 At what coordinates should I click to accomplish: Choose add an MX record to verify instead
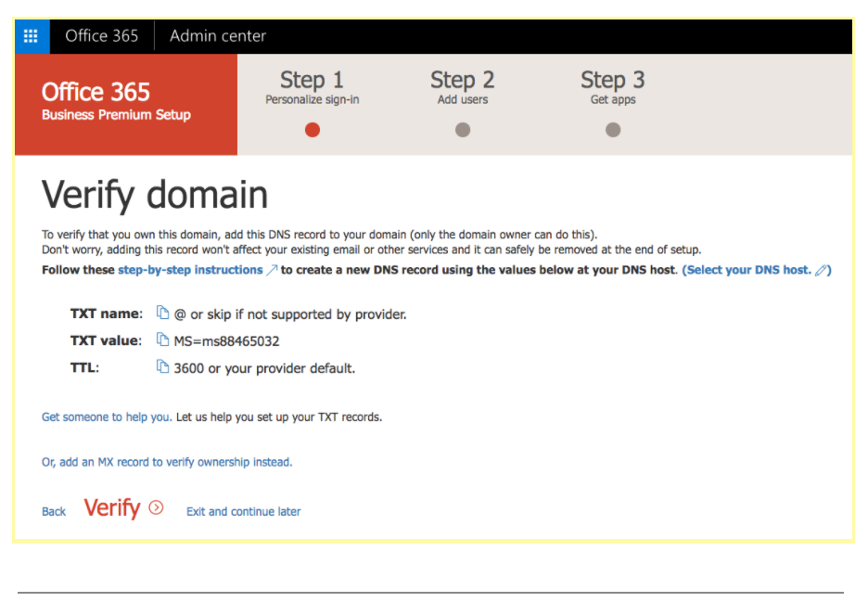(x=167, y=462)
